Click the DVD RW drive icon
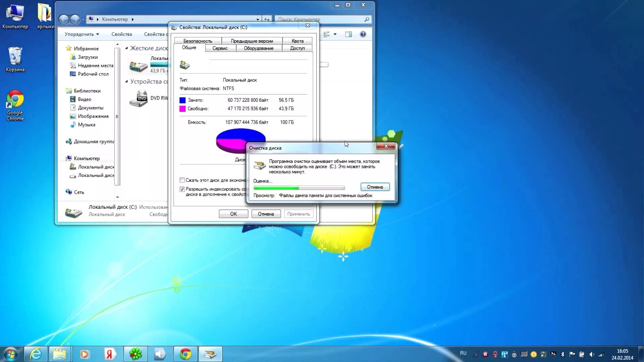644x362 pixels. click(139, 99)
